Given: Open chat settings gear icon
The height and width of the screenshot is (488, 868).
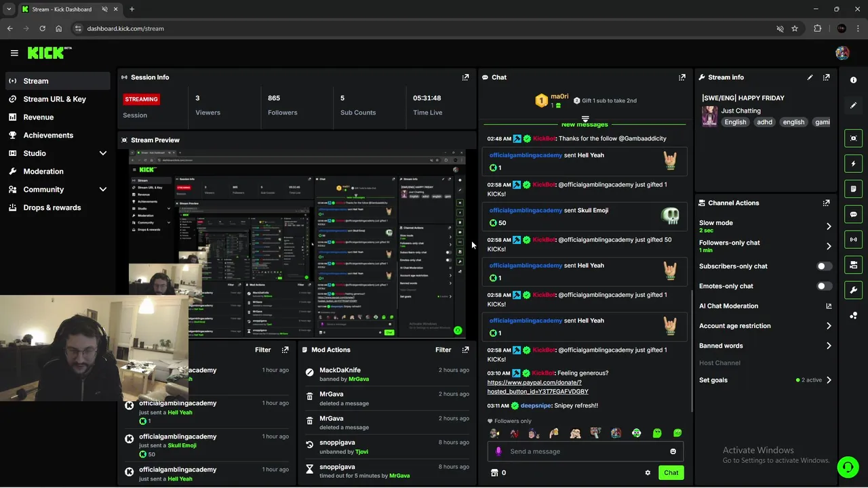Looking at the screenshot, I should pos(648,473).
